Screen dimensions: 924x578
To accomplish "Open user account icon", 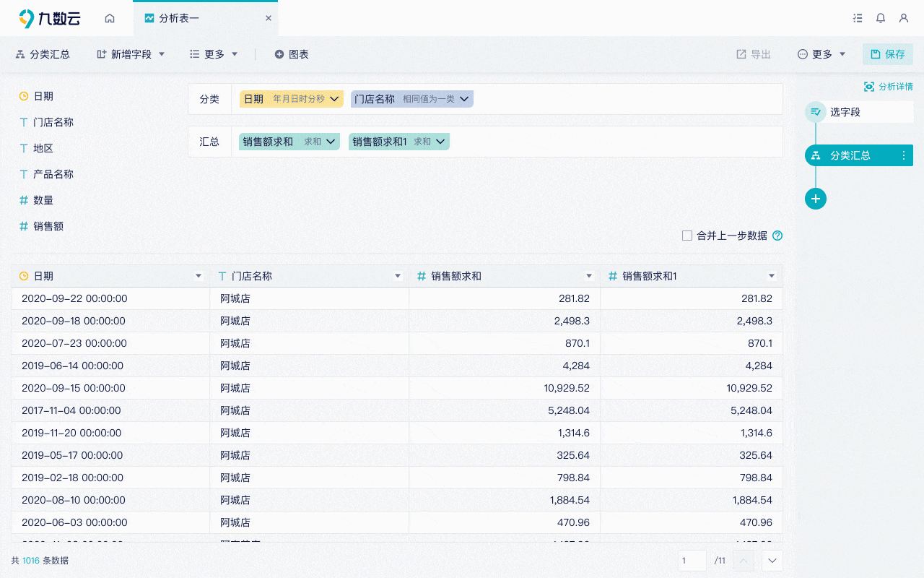I will tap(904, 18).
